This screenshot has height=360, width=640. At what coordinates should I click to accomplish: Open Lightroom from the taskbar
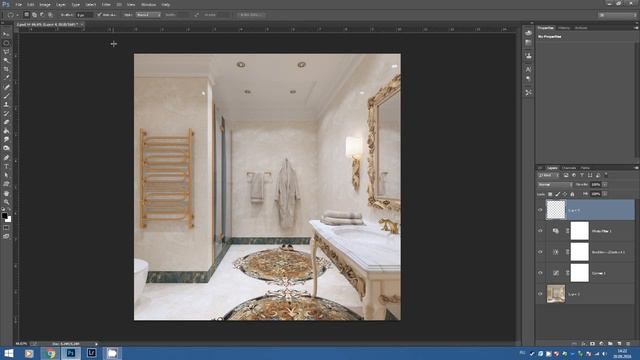[91, 353]
